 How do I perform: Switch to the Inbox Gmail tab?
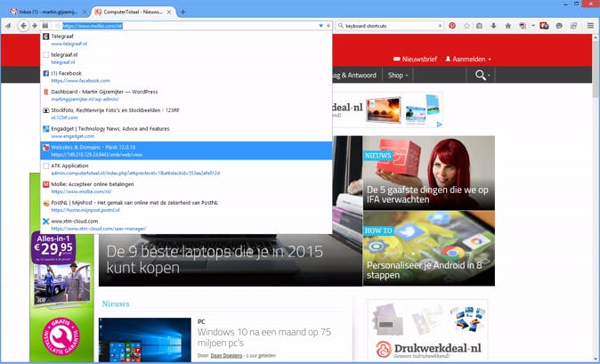(49, 12)
